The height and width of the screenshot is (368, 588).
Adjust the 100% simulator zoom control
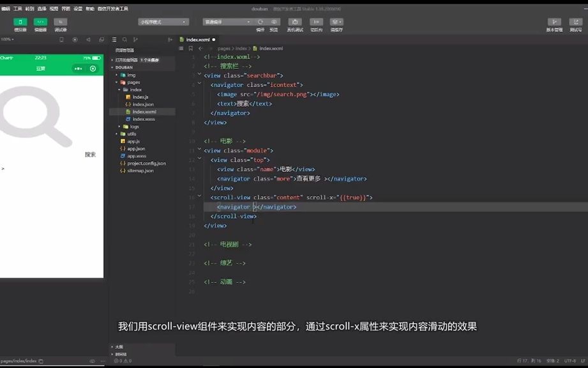(9, 40)
